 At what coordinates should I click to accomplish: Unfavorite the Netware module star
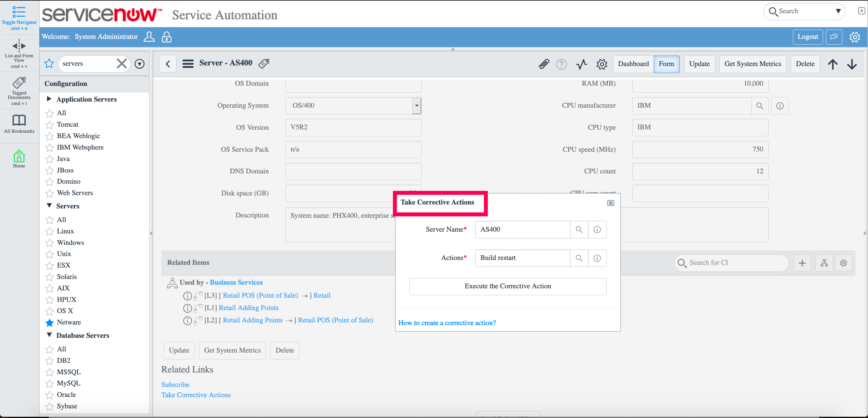pos(49,323)
